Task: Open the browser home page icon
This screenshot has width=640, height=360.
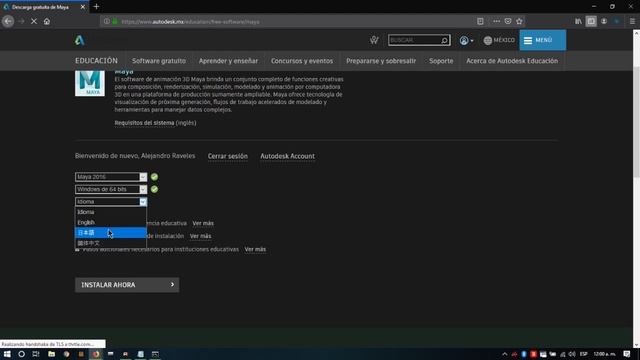Action: (x=47, y=21)
